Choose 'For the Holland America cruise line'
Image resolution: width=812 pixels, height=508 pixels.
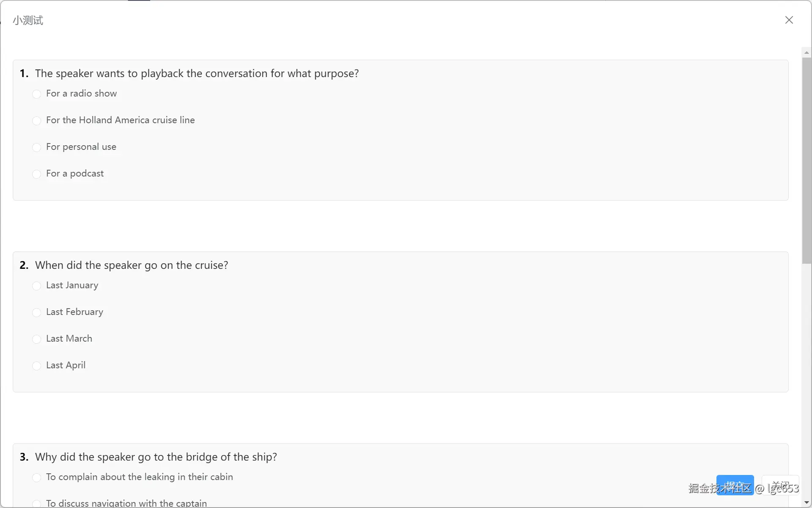pyautogui.click(x=37, y=121)
